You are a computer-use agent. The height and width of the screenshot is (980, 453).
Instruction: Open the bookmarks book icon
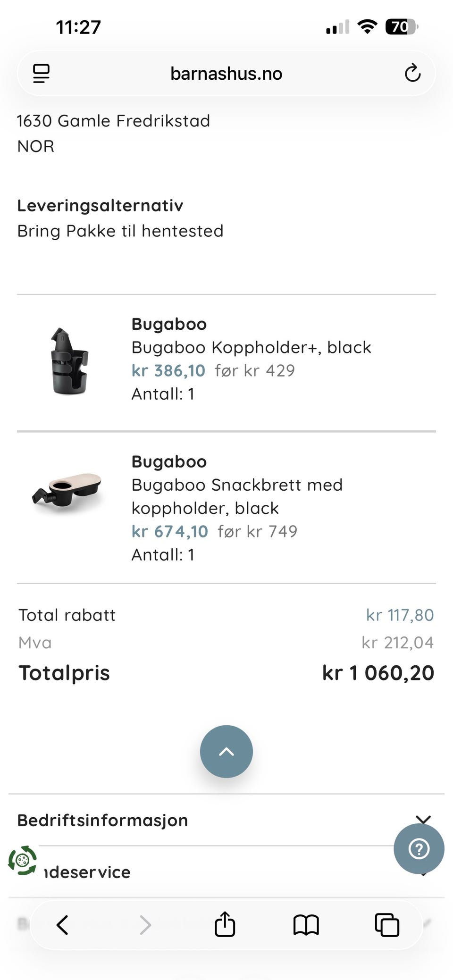306,925
